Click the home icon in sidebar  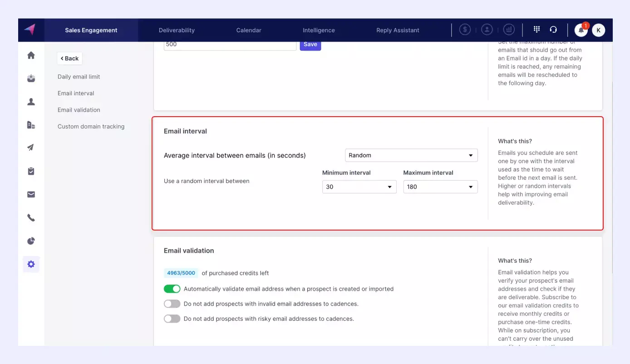[31, 55]
